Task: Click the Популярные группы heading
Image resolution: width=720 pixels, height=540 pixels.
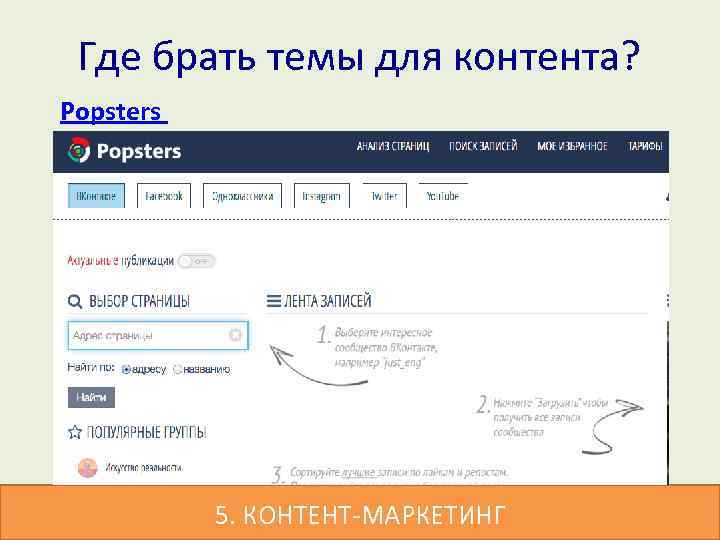Action: point(146,432)
